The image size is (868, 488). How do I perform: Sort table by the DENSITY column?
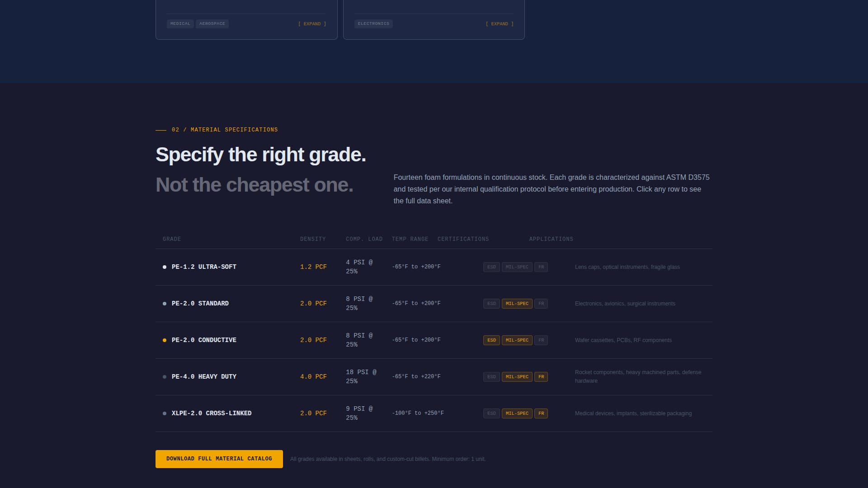313,239
